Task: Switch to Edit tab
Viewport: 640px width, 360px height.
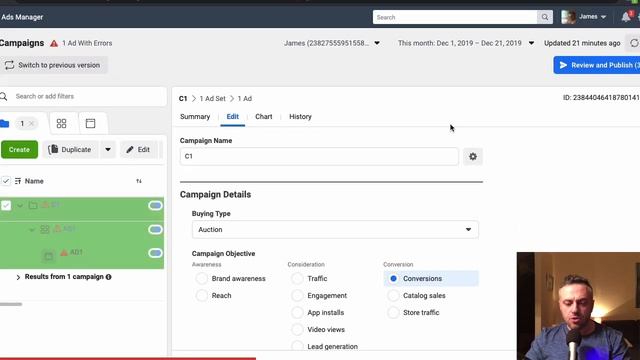Action: (233, 117)
